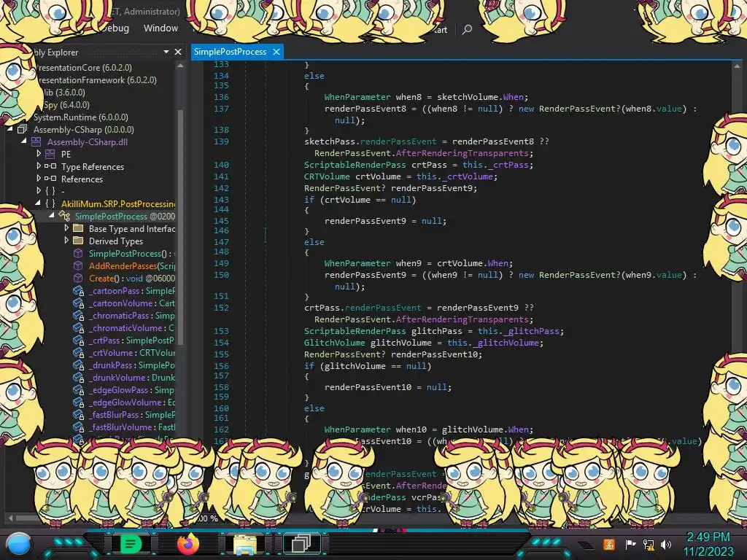
Task: Click the Derived Types folder icon
Action: click(x=78, y=241)
